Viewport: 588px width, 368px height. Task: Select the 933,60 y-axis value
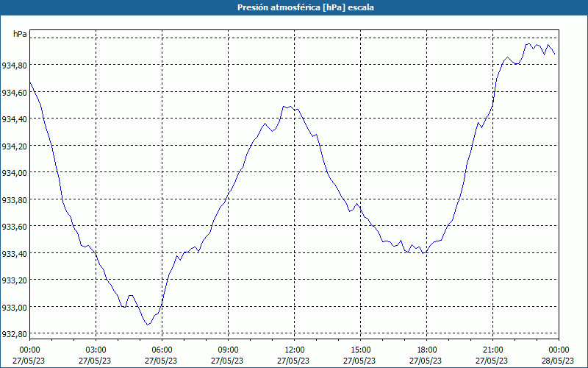(x=14, y=227)
